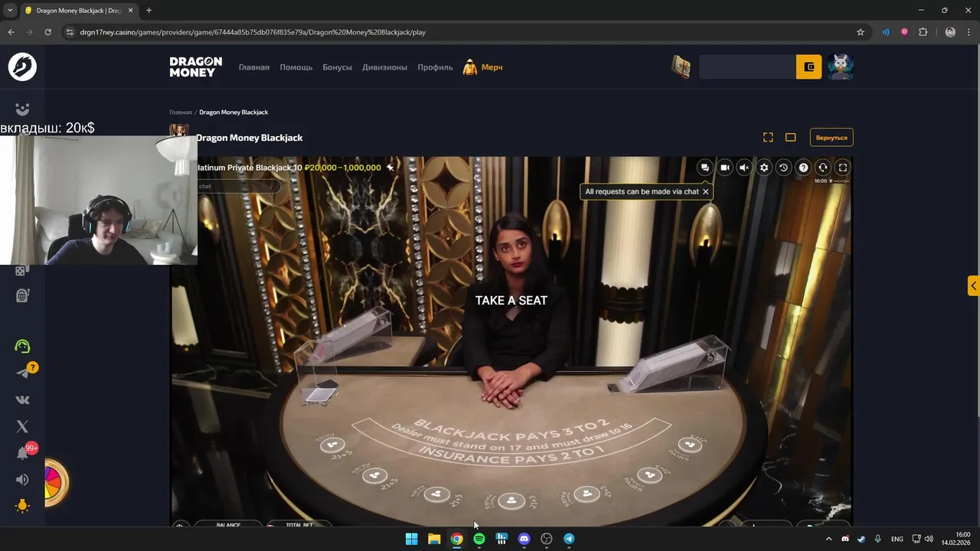Take the center seat on the table
980x551 pixels.
[511, 501]
